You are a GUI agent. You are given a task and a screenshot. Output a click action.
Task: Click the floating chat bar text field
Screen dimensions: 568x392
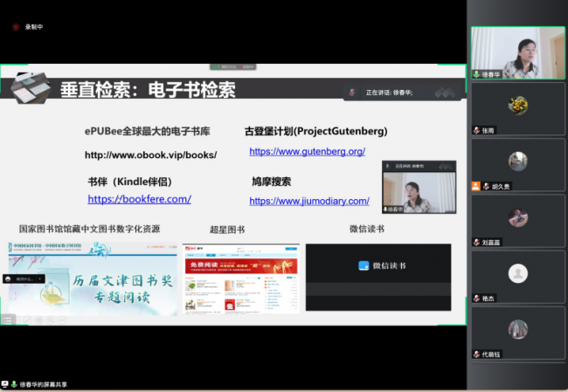pyautogui.click(x=24, y=279)
